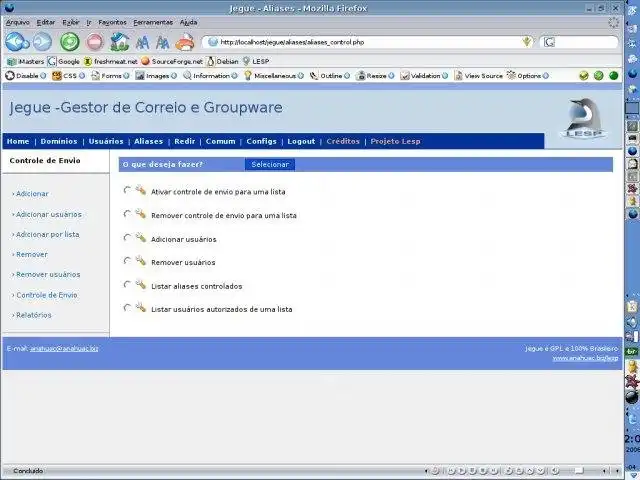Viewport: 640px width, 480px height.
Task: Click the Selecionar button
Action: (270, 164)
